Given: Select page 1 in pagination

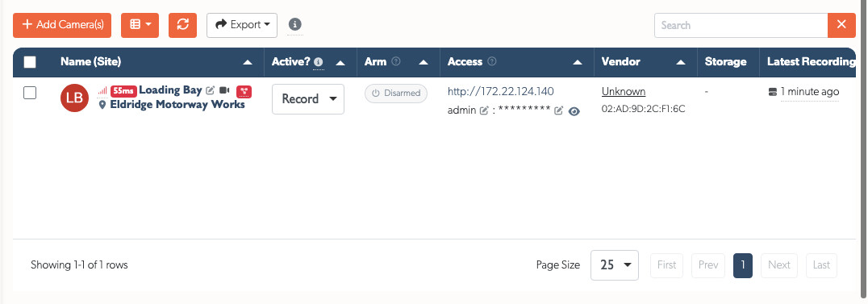Looking at the screenshot, I should coord(743,265).
